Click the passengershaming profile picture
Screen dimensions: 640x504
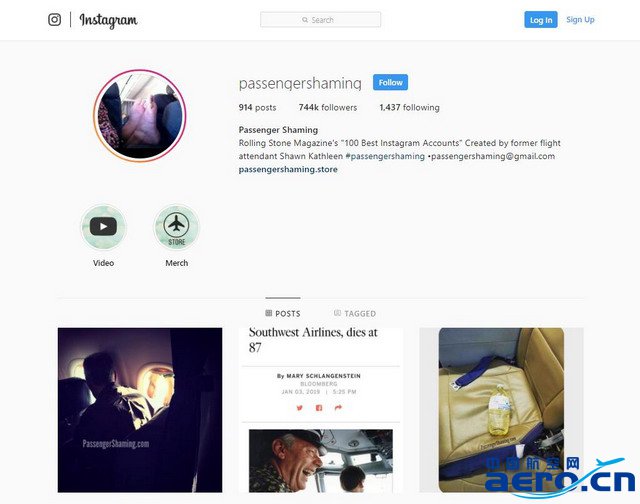tap(140, 115)
